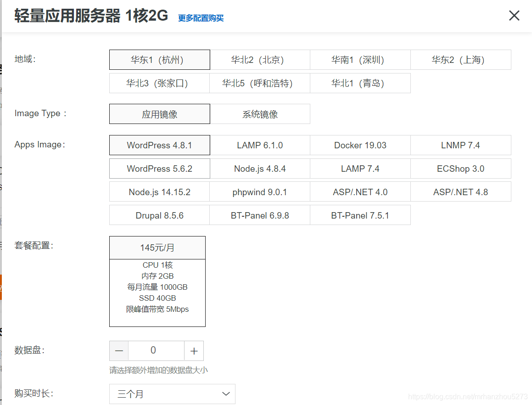Pick the Node.js 14.15.2 image
This screenshot has width=532, height=405.
click(159, 192)
